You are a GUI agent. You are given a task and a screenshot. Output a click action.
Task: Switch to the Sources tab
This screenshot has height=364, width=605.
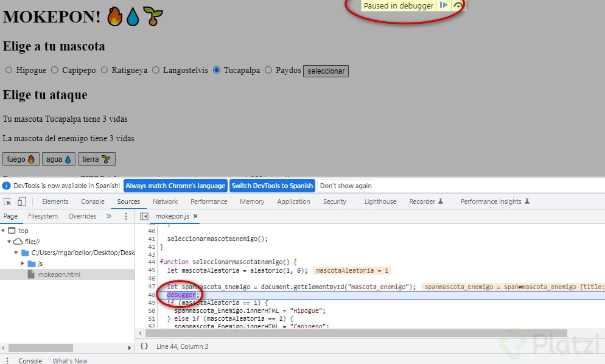(128, 201)
